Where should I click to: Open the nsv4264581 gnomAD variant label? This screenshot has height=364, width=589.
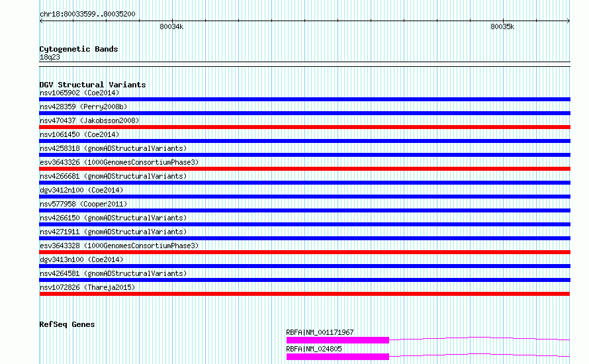(113, 273)
